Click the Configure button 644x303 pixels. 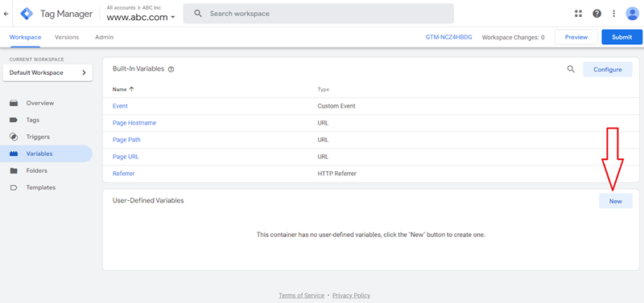coord(608,69)
